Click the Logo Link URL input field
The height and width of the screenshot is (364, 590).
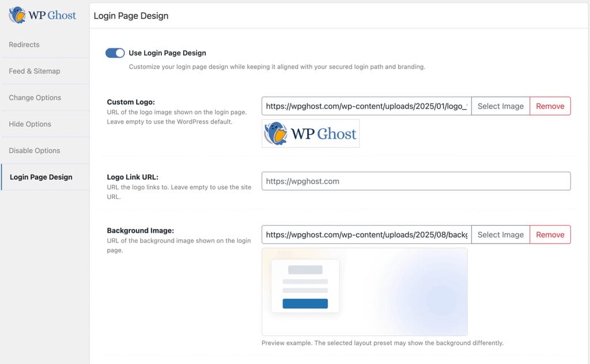(415, 181)
